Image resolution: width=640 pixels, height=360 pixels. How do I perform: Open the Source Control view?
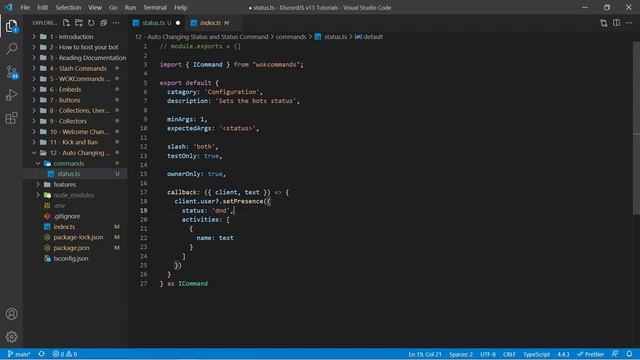pyautogui.click(x=11, y=72)
